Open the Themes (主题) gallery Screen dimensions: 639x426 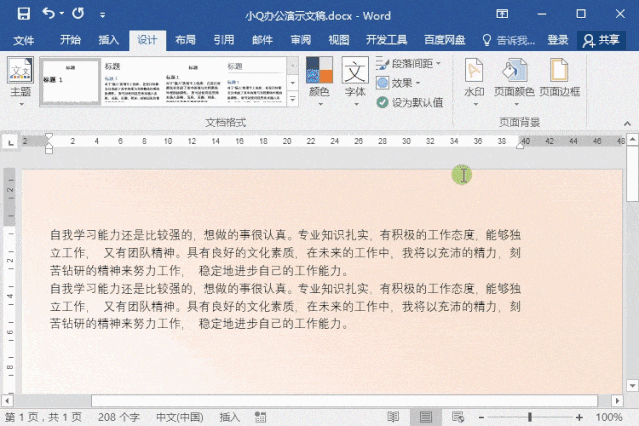click(20, 80)
